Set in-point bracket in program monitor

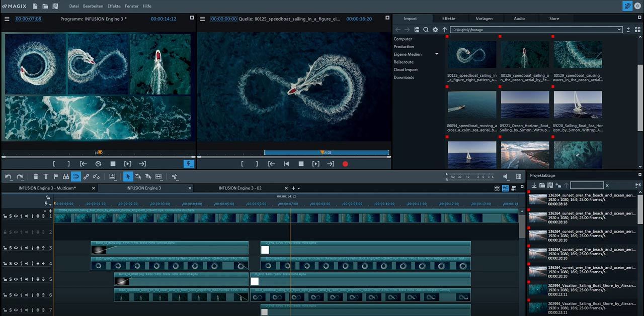coord(54,164)
